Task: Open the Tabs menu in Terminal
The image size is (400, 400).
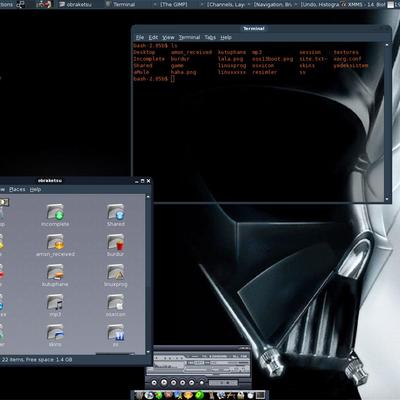Action: (x=210, y=37)
